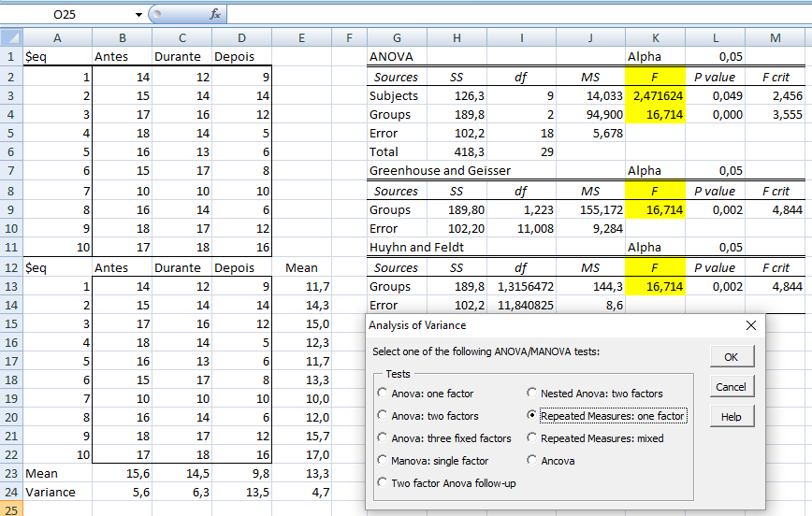
Task: Click the Alpha label in row 7
Action: [656, 170]
